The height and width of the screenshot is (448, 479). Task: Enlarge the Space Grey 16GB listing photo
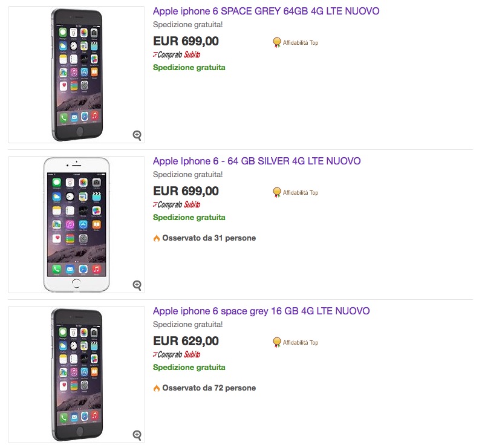tap(137, 435)
